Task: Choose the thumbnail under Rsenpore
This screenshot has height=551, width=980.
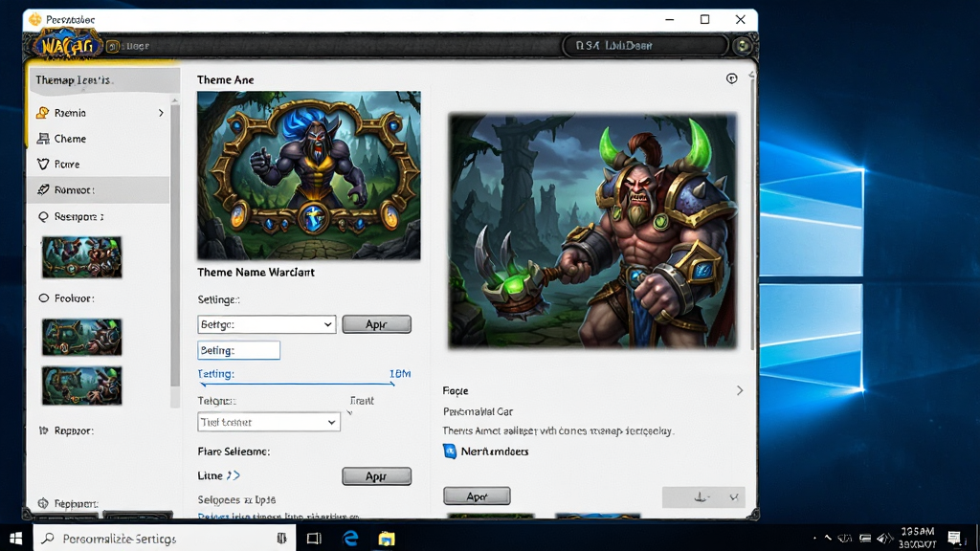Action: coord(82,257)
